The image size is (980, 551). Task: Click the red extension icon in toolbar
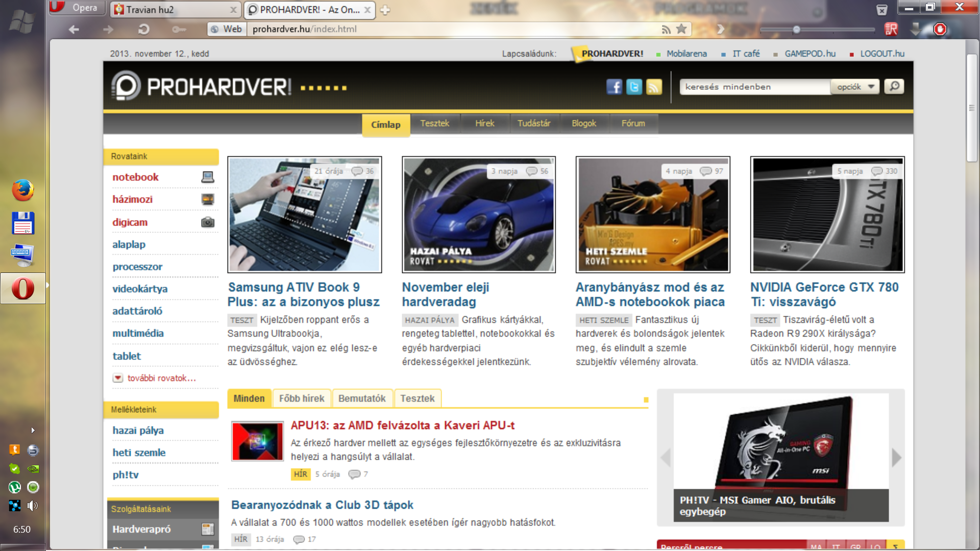(891, 30)
